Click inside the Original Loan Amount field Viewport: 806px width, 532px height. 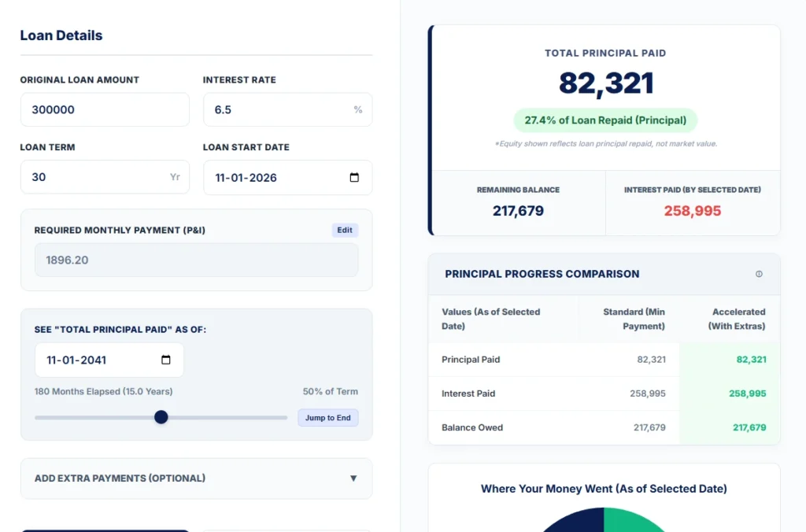click(x=105, y=109)
